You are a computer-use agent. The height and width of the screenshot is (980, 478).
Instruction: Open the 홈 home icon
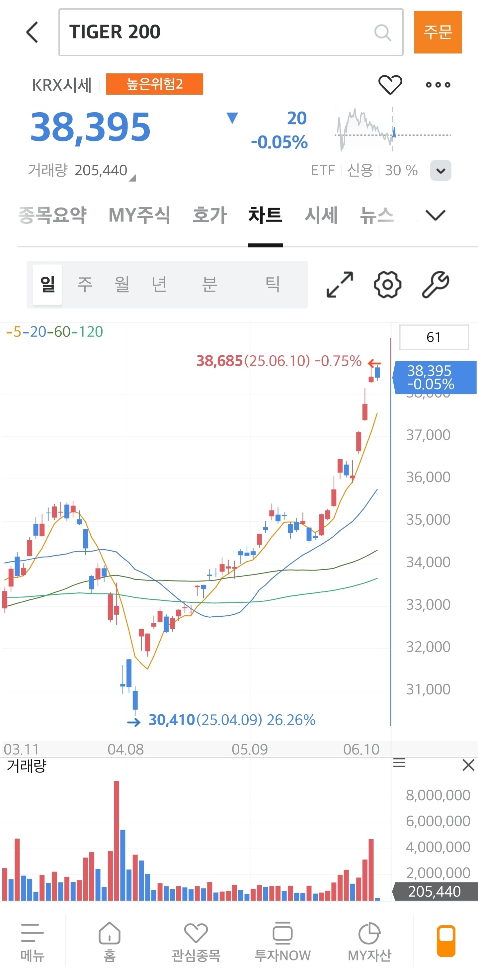(110, 941)
